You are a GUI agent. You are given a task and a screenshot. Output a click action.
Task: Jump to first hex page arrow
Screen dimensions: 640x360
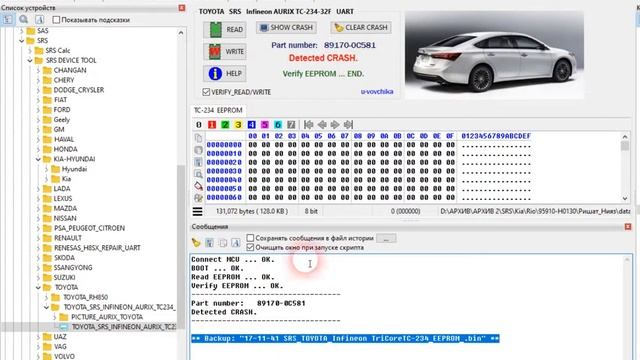coord(309,124)
